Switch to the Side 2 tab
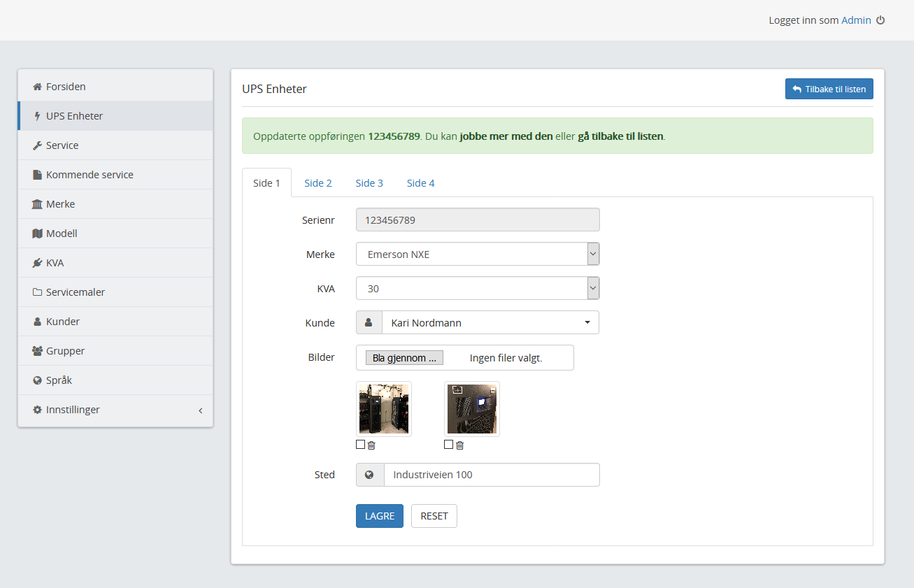The image size is (914, 588). [x=318, y=183]
